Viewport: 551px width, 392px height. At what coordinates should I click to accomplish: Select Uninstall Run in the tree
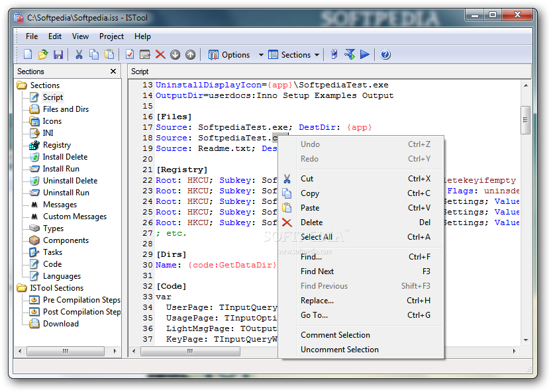point(66,193)
